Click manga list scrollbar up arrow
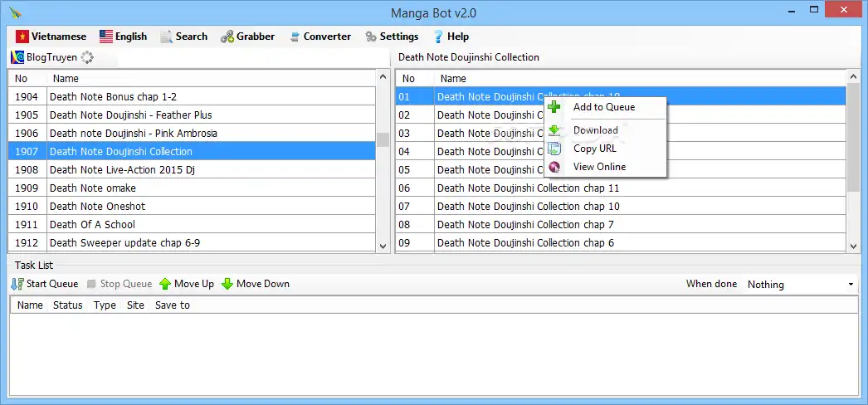The image size is (868, 405). tap(383, 77)
